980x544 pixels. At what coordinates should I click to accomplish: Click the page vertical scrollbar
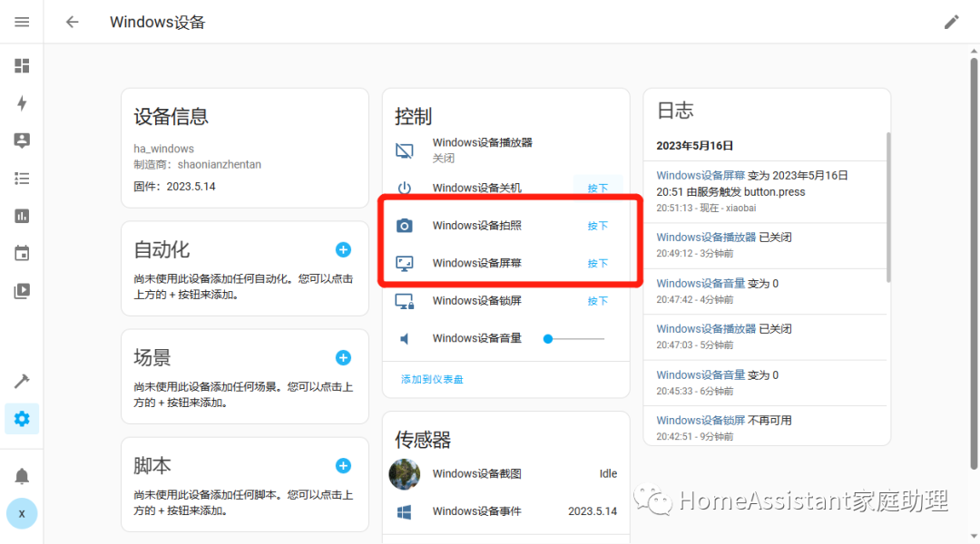974,262
